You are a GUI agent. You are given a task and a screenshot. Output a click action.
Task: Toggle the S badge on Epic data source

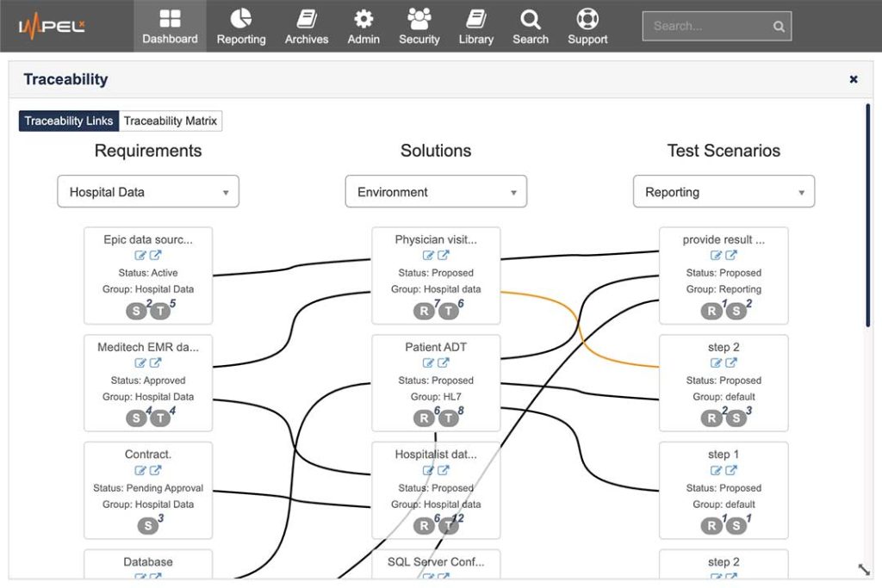pyautogui.click(x=136, y=311)
